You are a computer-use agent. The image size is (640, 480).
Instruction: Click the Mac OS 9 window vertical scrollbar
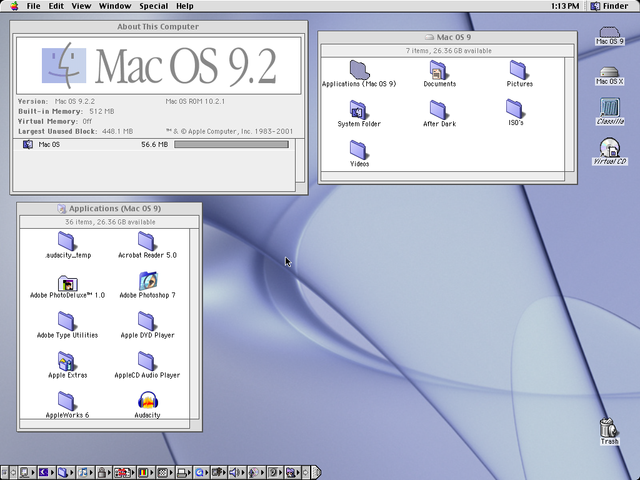(569, 115)
